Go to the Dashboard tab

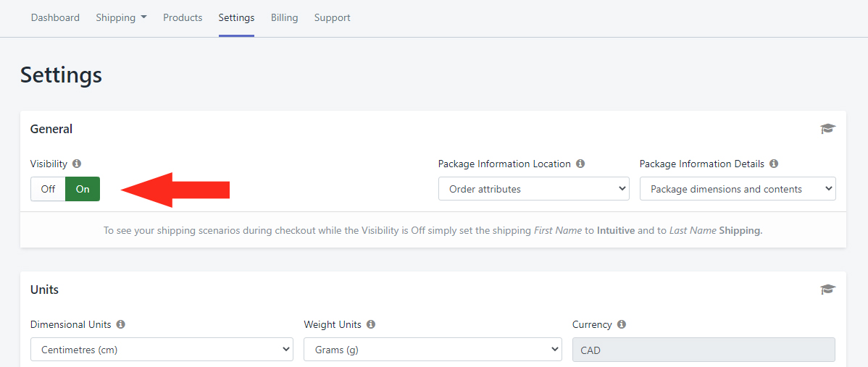(x=55, y=17)
